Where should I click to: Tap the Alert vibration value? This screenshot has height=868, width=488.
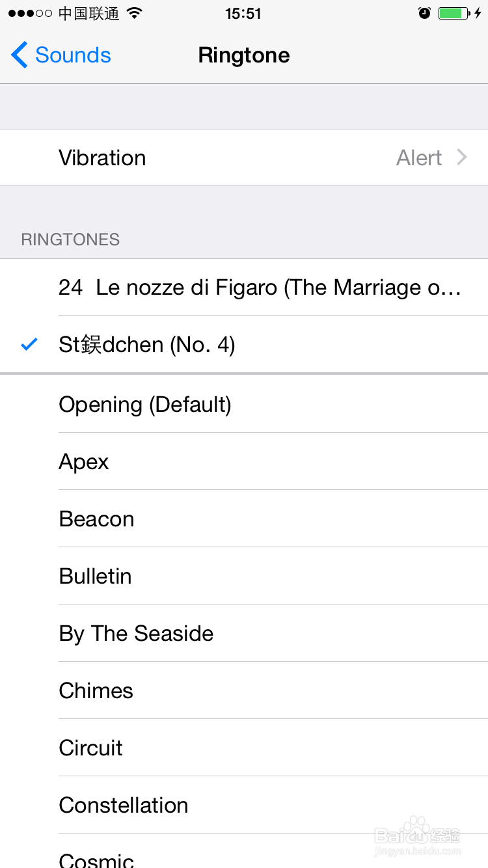click(x=419, y=157)
